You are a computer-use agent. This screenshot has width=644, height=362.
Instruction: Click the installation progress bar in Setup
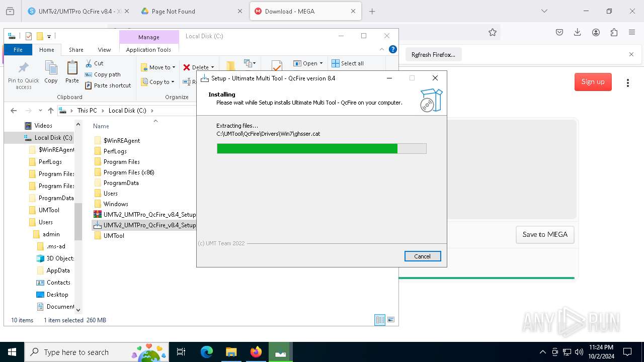[321, 148]
